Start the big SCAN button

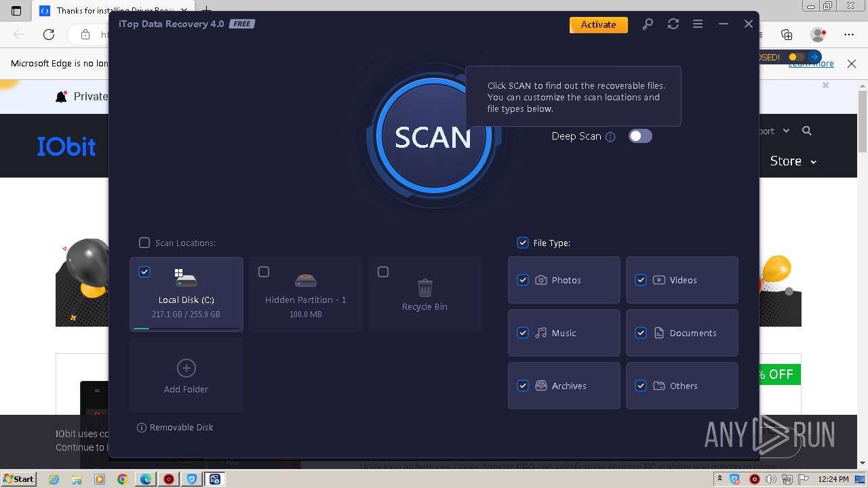[433, 136]
